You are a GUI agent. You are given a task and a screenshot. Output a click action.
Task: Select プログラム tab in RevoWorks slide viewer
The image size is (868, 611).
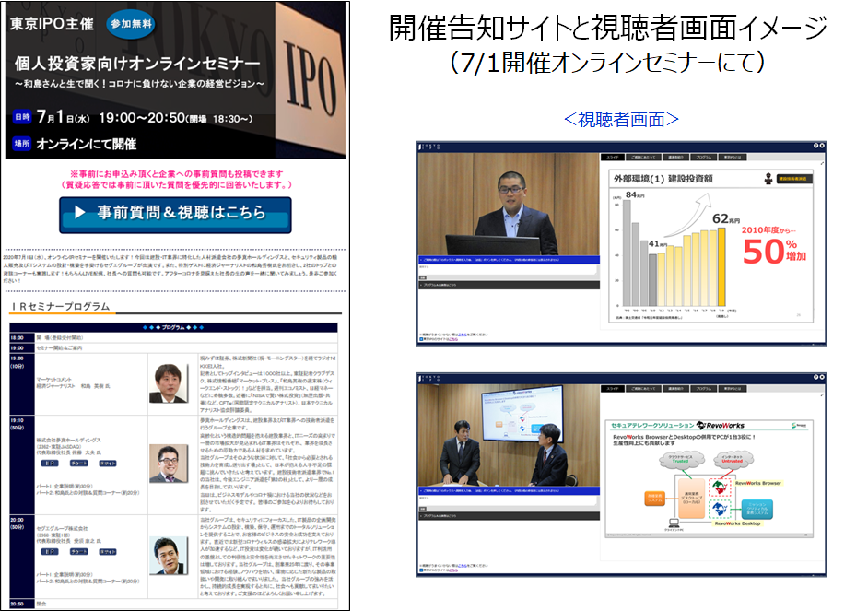(x=704, y=389)
